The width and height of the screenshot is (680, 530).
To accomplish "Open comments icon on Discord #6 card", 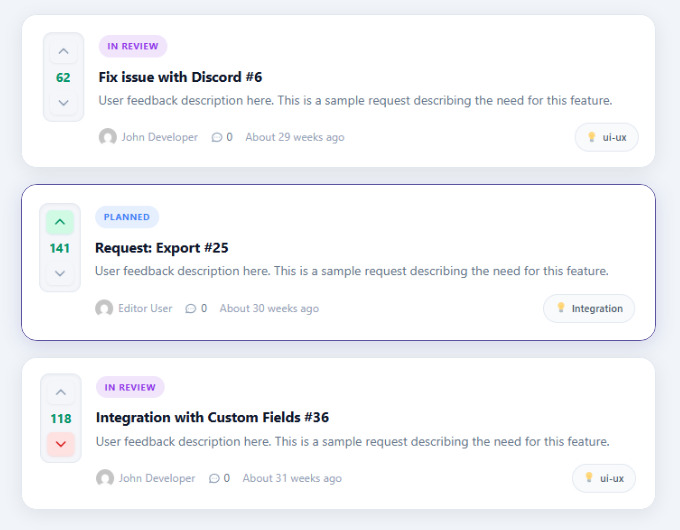I will click(216, 137).
